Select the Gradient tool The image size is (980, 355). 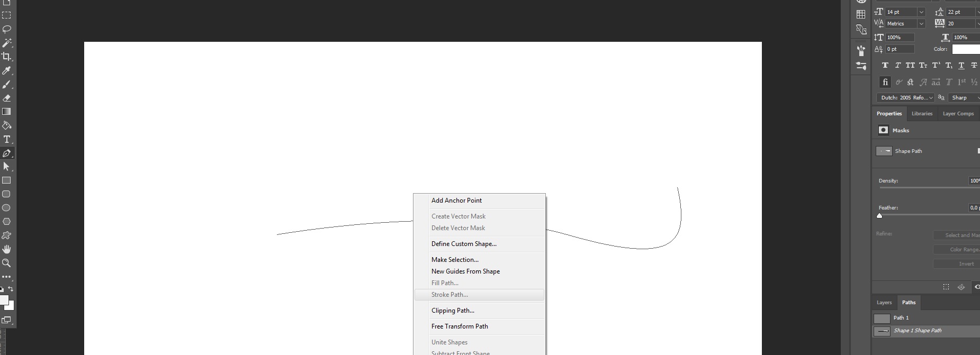click(6, 112)
